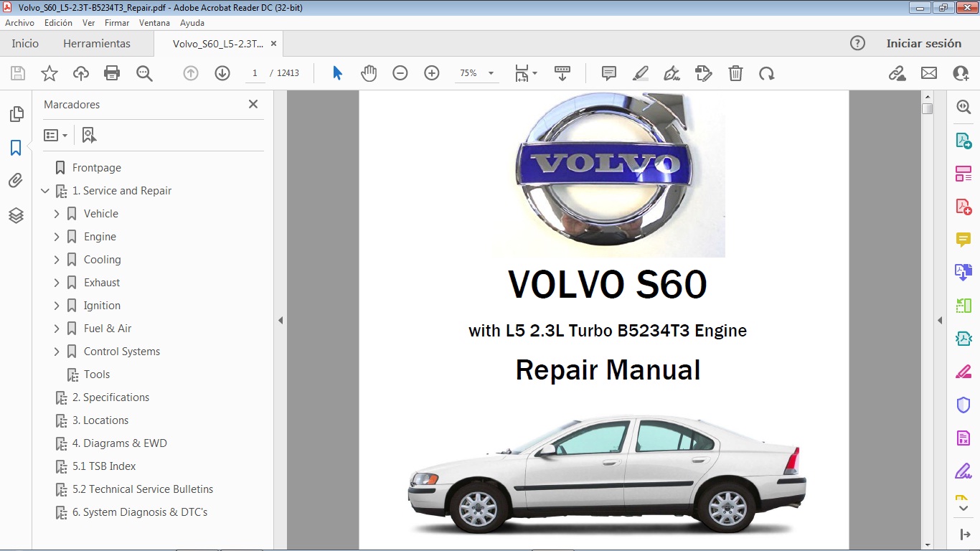Open the Attachments panel paperclip icon
The width and height of the screenshot is (980, 551).
(16, 181)
